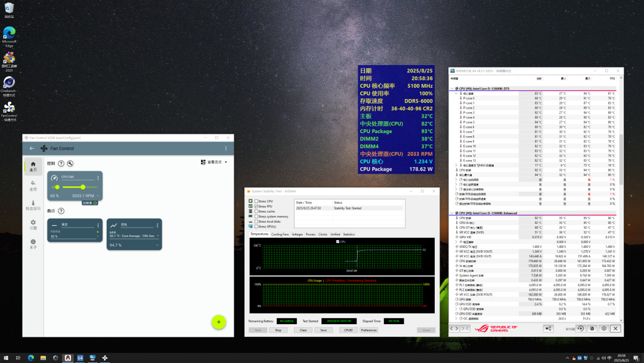Viewport: 644px width, 363px height.
Task: Collapse CPU [#0] i5-13600K Enhanced group
Action: tap(452, 213)
